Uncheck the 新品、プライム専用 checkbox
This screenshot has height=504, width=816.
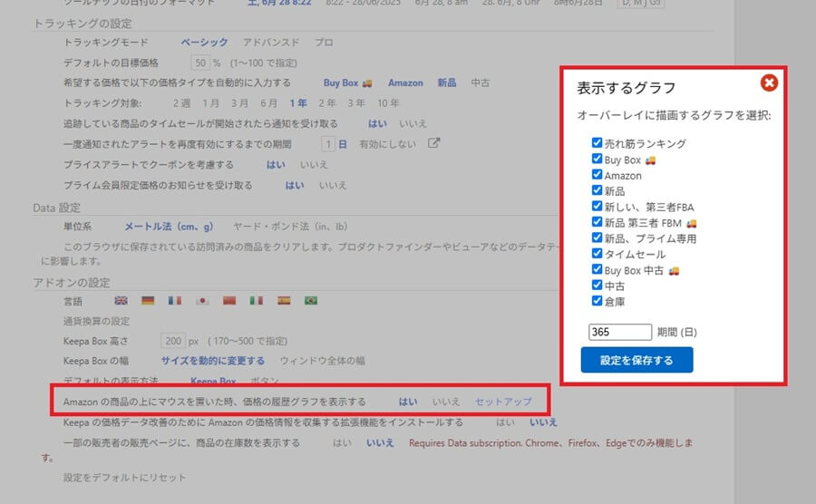click(x=597, y=237)
